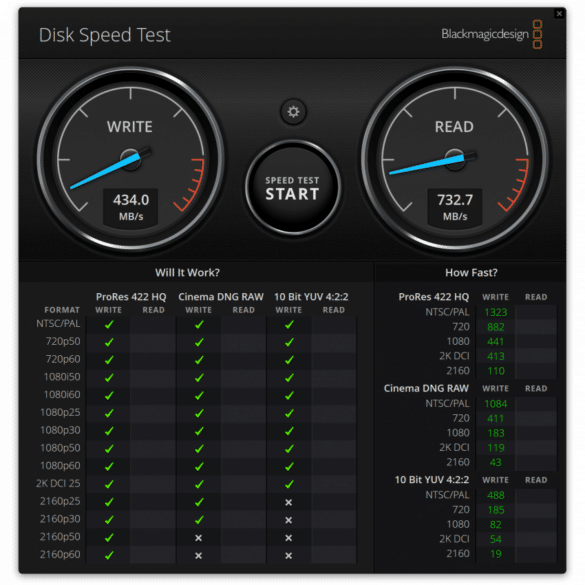Click 10 Bit YUV write checkmark for 2K DCI 25
This screenshot has width=585, height=585.
289,484
